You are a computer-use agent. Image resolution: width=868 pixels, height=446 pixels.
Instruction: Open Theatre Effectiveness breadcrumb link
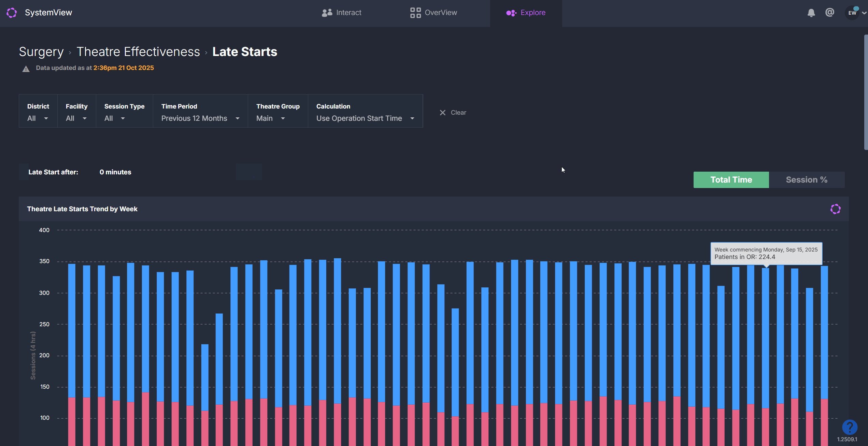click(138, 52)
